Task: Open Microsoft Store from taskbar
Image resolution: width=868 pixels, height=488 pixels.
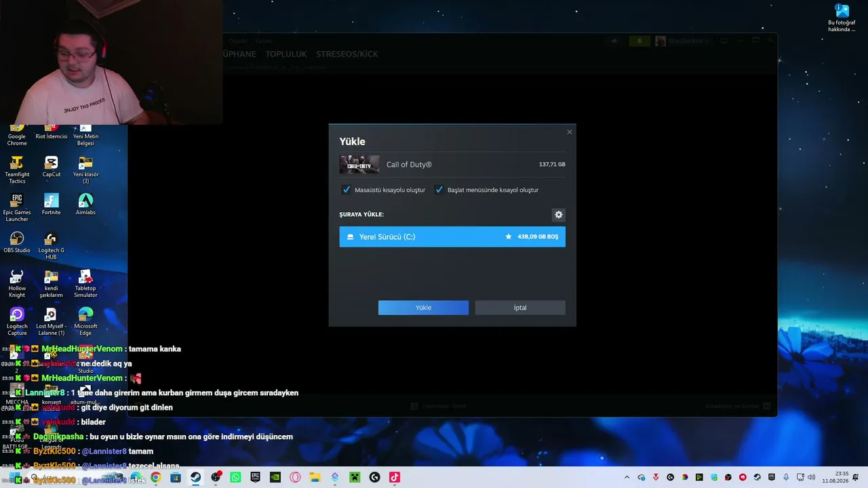Action: 176,478
